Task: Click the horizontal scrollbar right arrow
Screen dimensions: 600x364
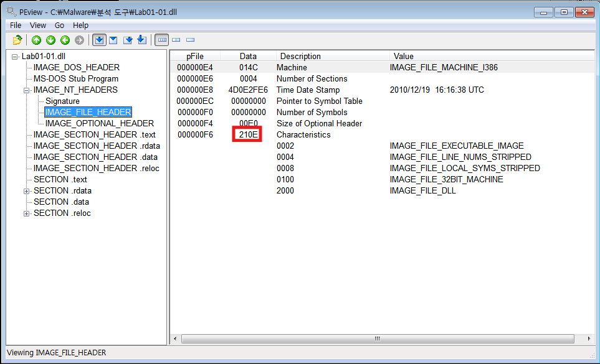Action: point(589,338)
